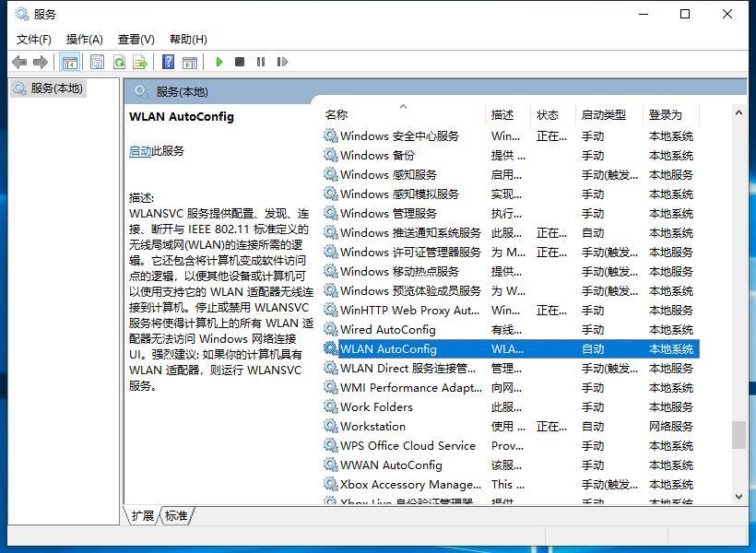Start the service with the green play icon
The width and height of the screenshot is (756, 553).
click(219, 62)
